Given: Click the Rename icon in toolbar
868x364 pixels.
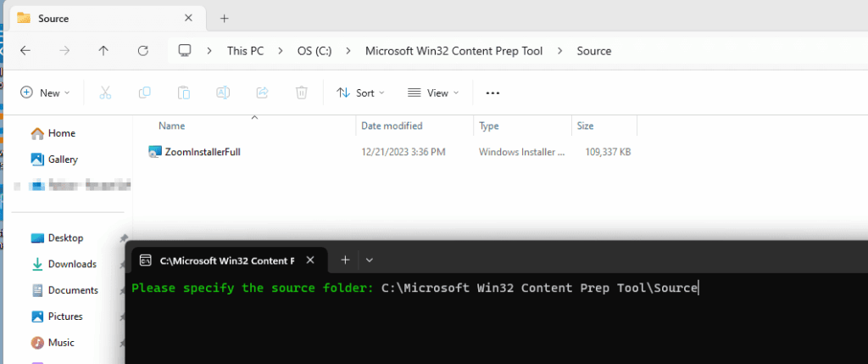Looking at the screenshot, I should pyautogui.click(x=223, y=92).
